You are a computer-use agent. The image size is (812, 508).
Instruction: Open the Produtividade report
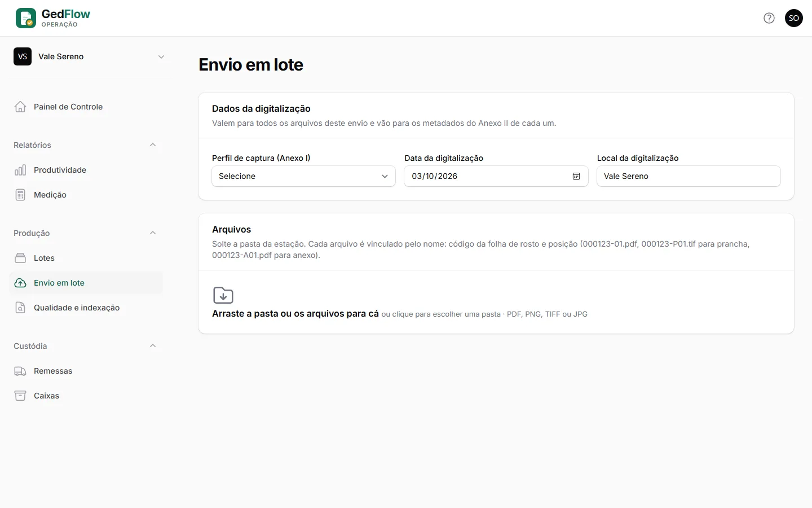pos(86,170)
